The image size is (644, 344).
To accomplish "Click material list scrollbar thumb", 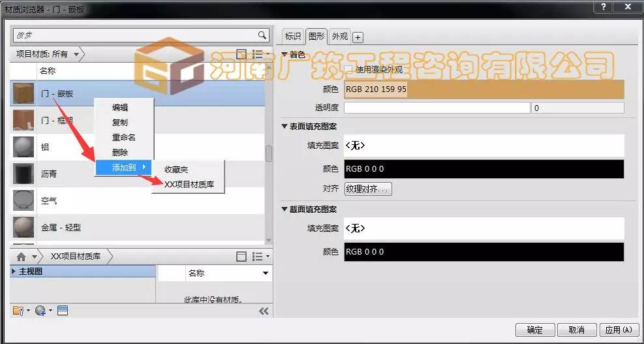I will 269,153.
